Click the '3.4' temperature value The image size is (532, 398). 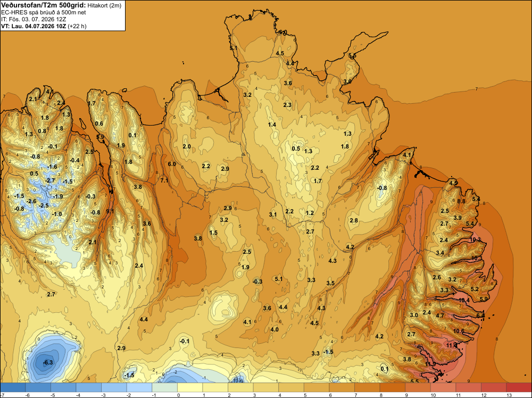[x=440, y=253]
